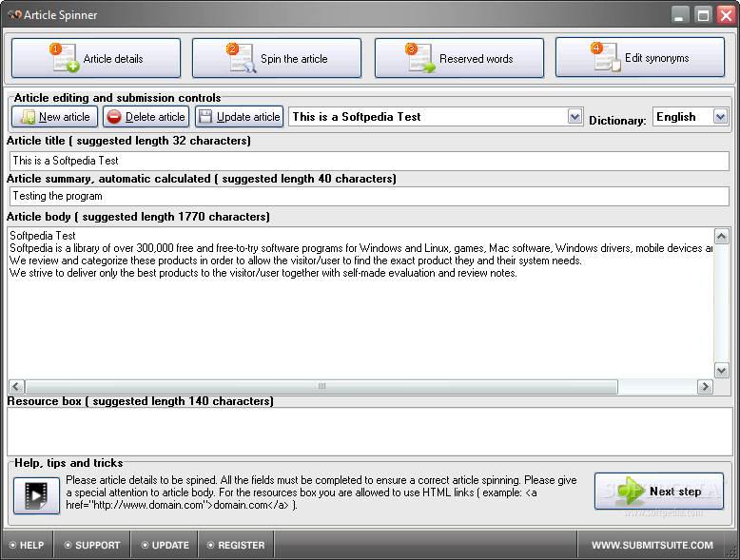Viewport: 740px width, 560px height.
Task: Click the horizontal scrollbar thumb
Action: click(321, 387)
